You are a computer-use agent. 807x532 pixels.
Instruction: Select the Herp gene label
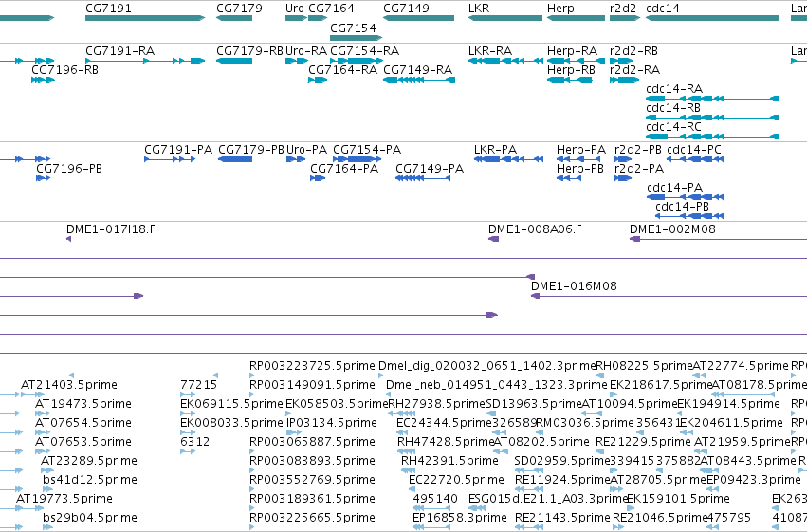(560, 9)
